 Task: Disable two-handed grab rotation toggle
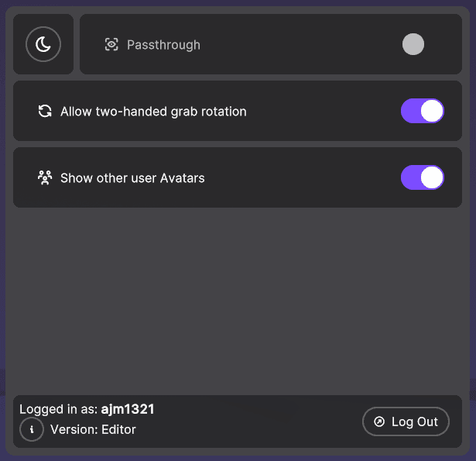[422, 111]
